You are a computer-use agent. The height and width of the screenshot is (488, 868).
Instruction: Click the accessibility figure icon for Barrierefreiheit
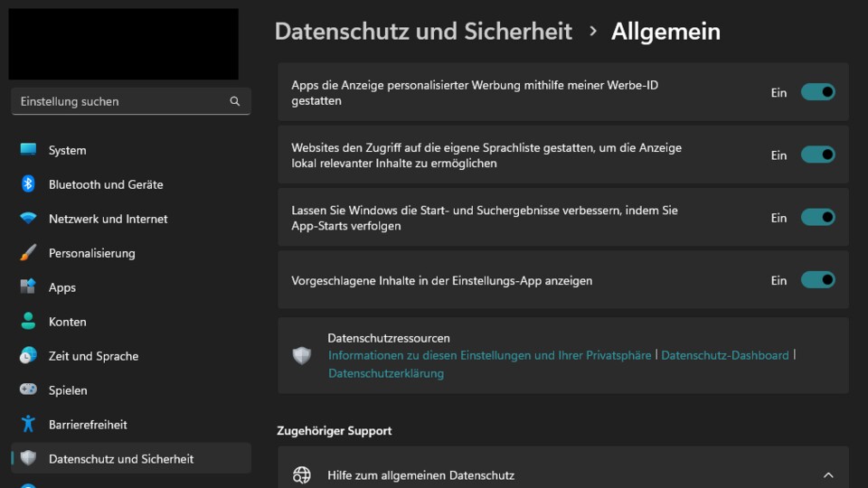[x=28, y=424]
